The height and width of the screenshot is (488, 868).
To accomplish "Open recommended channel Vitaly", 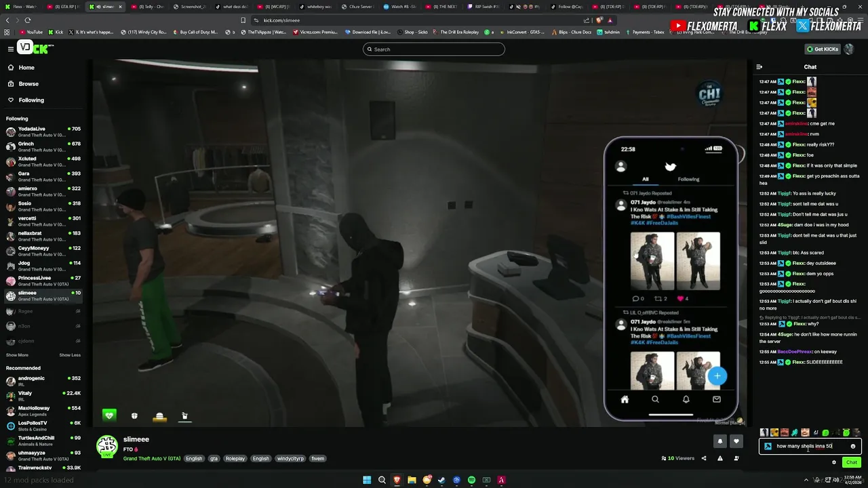I will pyautogui.click(x=43, y=395).
